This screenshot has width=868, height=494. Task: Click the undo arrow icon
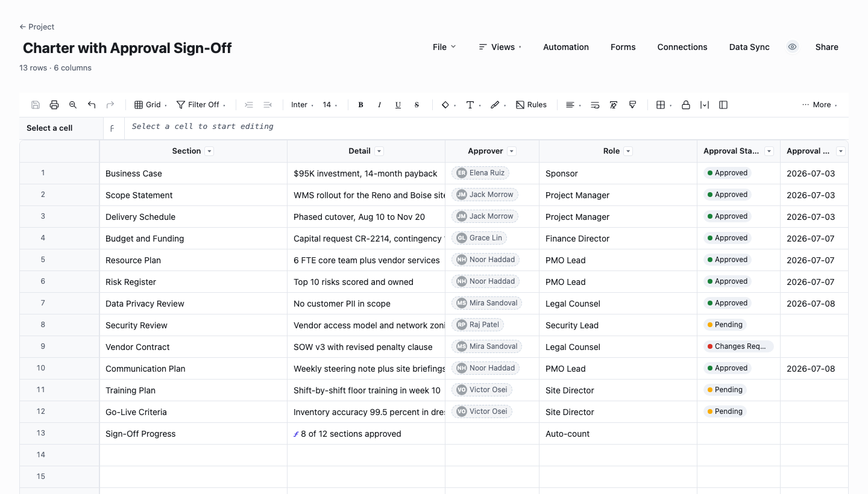click(92, 105)
